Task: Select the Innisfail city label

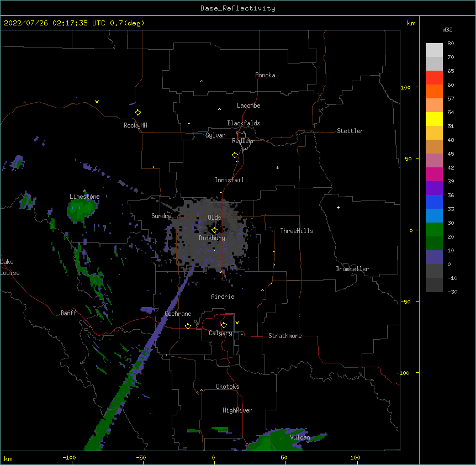Action: point(229,180)
